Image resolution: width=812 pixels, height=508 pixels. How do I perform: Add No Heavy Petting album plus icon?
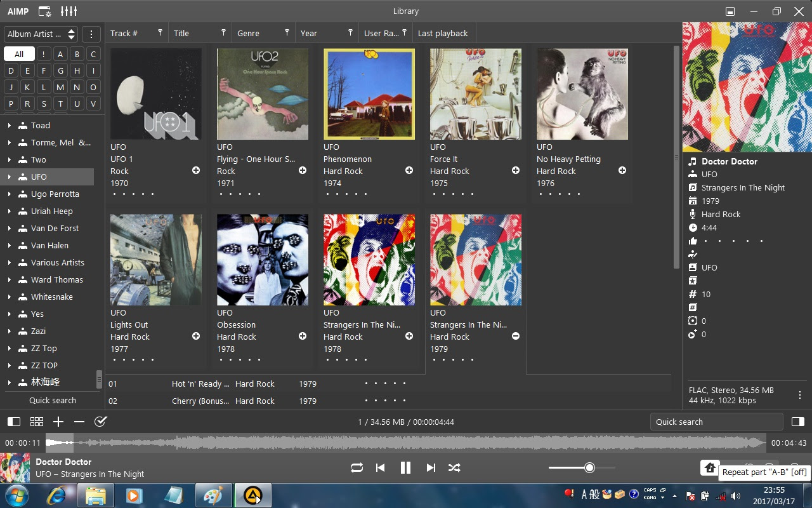[x=622, y=171]
